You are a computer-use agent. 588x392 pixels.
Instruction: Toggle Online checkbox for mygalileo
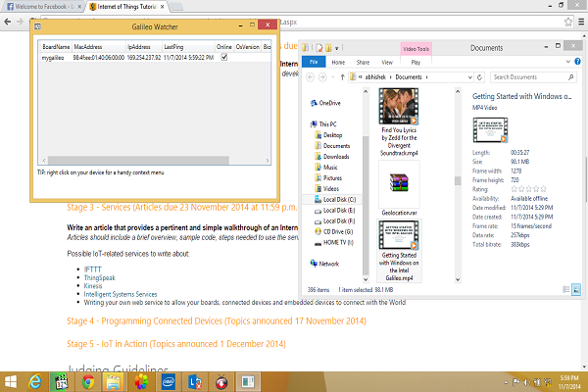(223, 57)
